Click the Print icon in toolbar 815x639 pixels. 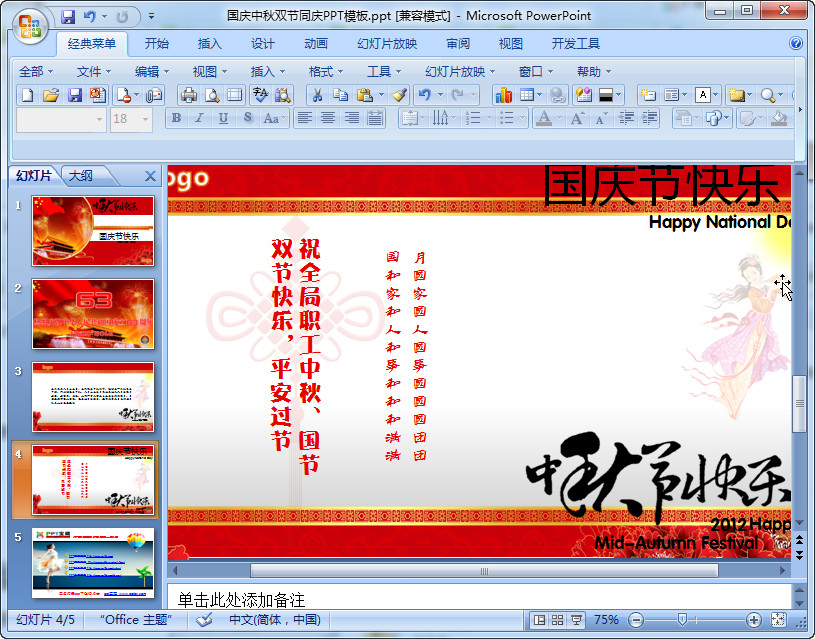pos(188,95)
